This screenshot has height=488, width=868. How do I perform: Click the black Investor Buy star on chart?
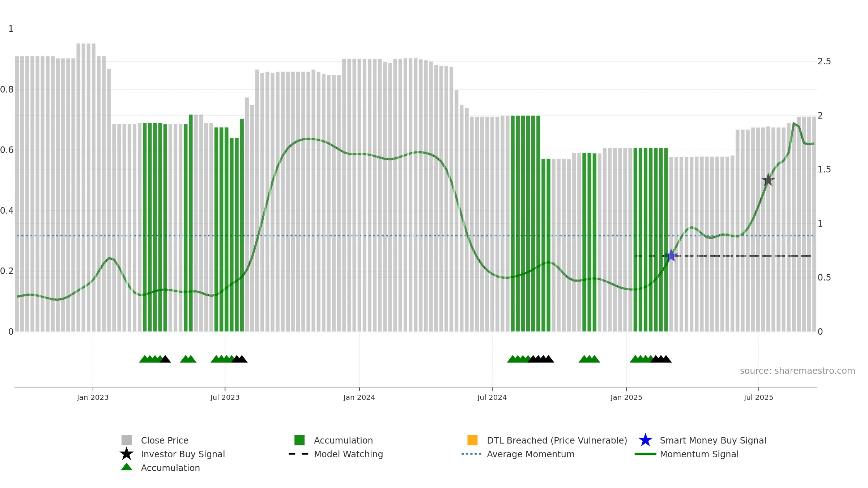pyautogui.click(x=768, y=180)
